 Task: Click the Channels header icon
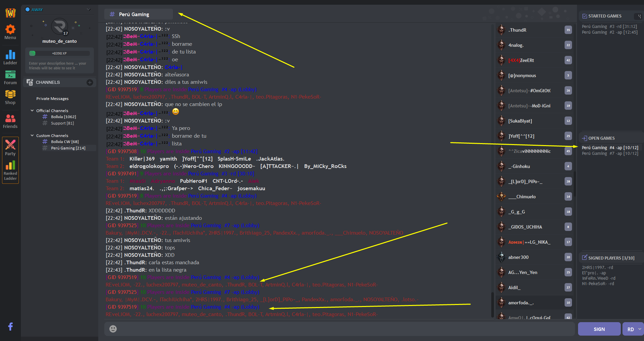[x=30, y=82]
